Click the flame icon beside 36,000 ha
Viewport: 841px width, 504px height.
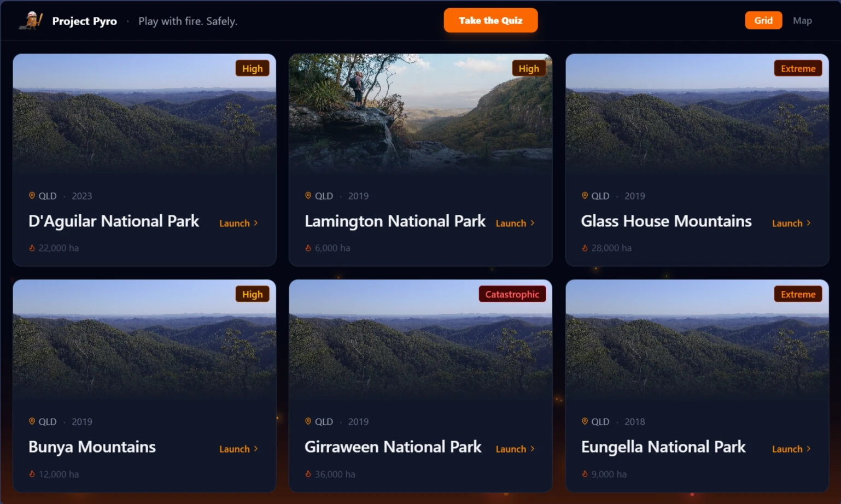[308, 474]
